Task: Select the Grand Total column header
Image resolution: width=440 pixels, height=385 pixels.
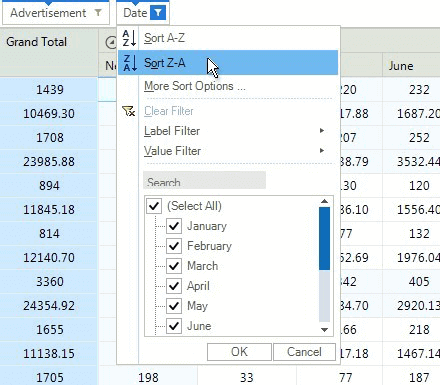Action: [x=49, y=52]
